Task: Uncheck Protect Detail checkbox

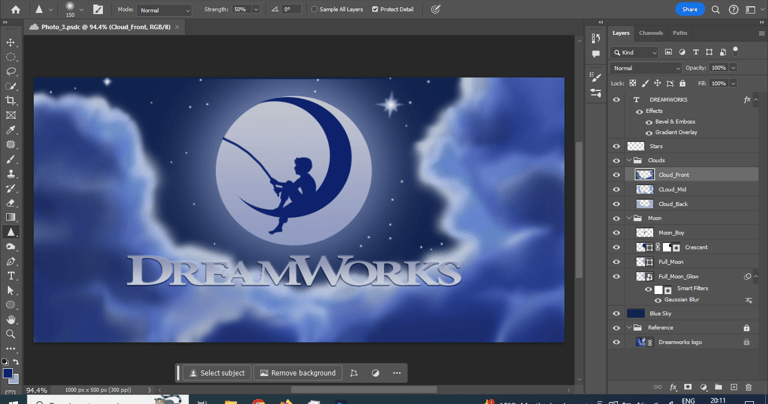Action: pyautogui.click(x=375, y=9)
